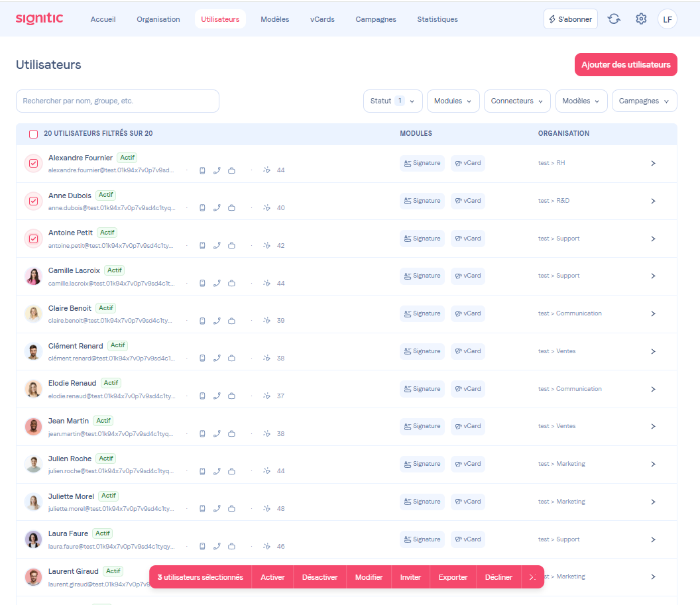Click the S'abonner button

point(571,19)
